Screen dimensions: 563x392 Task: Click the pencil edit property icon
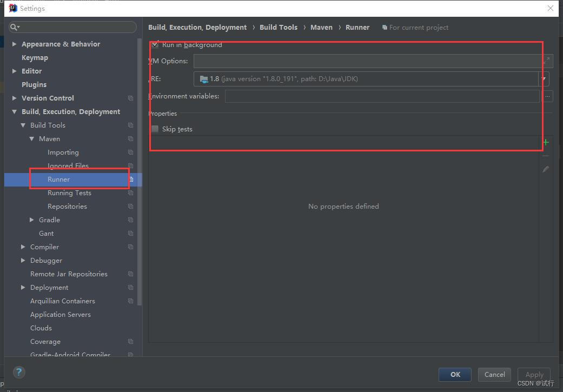546,169
